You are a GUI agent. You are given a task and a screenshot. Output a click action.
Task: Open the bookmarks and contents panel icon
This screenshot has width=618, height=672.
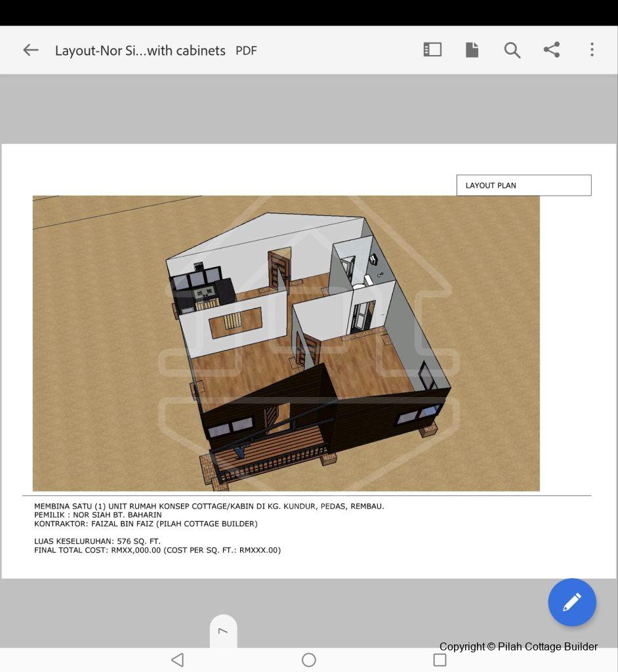coord(432,50)
